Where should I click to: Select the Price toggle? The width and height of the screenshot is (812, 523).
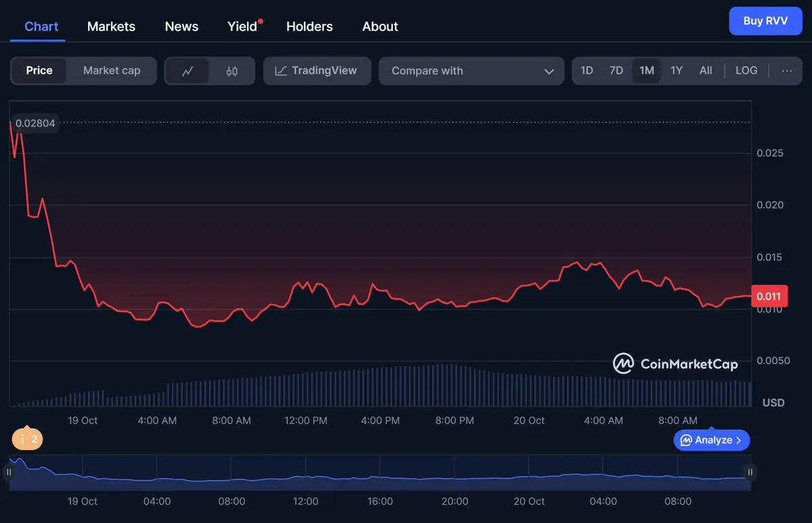(39, 70)
